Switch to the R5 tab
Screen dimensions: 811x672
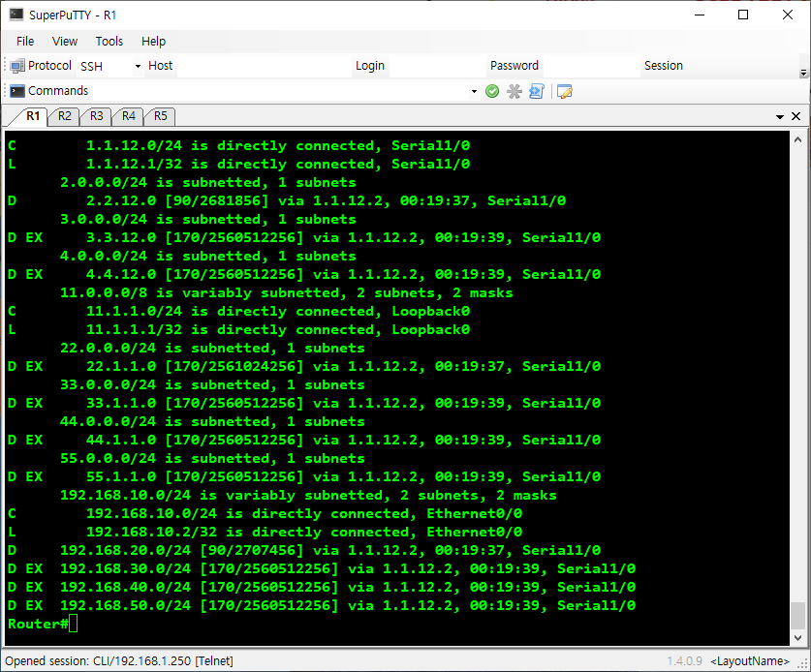(161, 116)
